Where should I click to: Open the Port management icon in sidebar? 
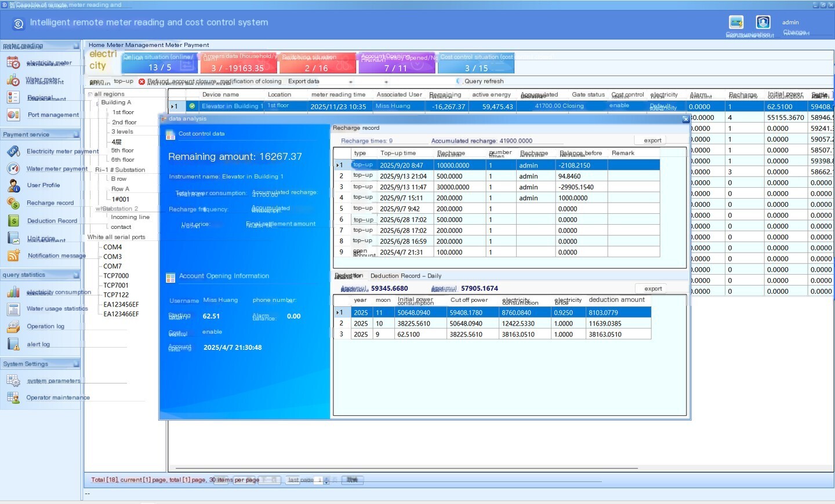tap(13, 115)
